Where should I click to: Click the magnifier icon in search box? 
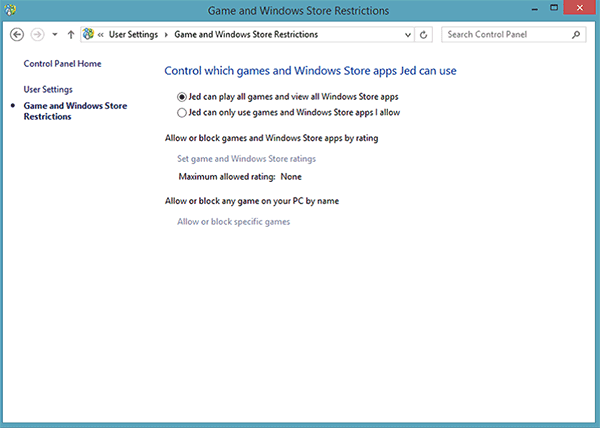[x=576, y=34]
